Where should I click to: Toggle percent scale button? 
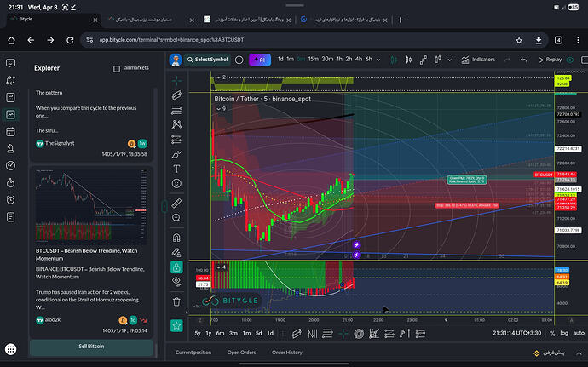point(552,333)
